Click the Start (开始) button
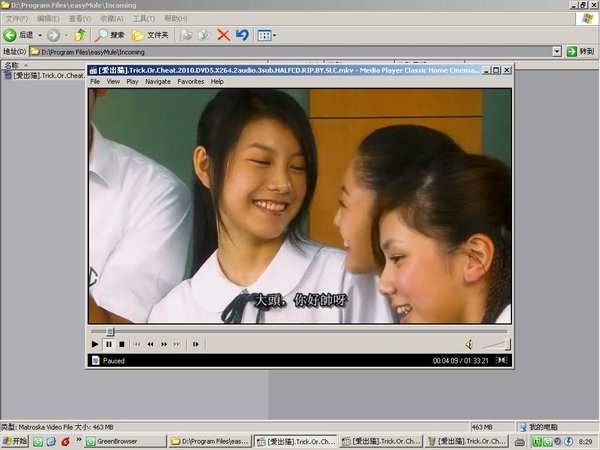Screen dimensions: 600x450 click(15, 441)
